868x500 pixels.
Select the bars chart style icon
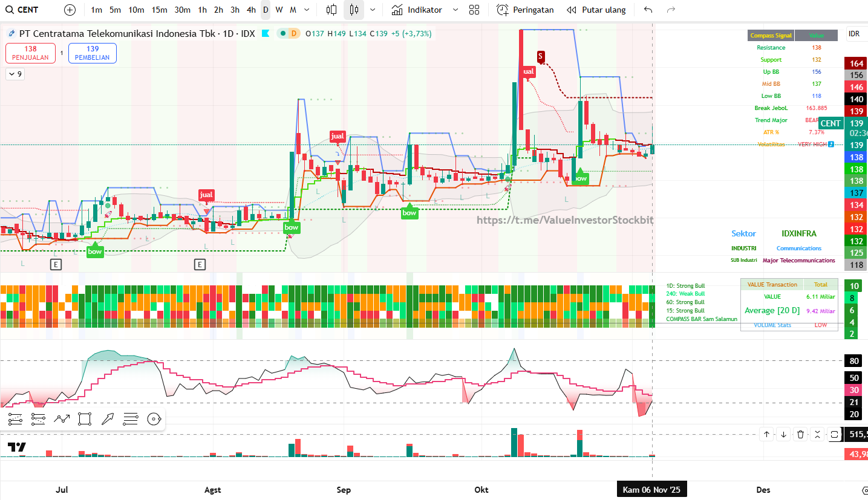pos(331,10)
